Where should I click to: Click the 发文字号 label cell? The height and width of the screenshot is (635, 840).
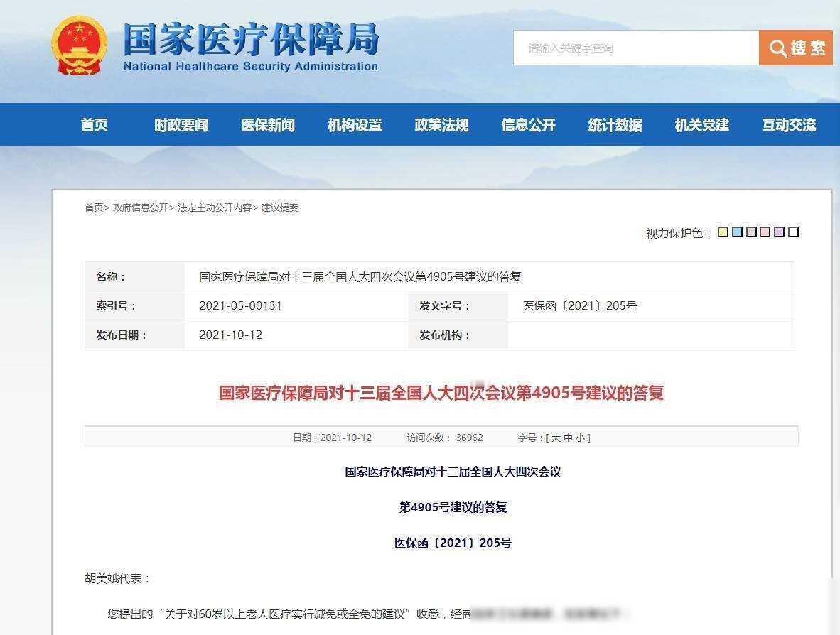click(x=458, y=305)
